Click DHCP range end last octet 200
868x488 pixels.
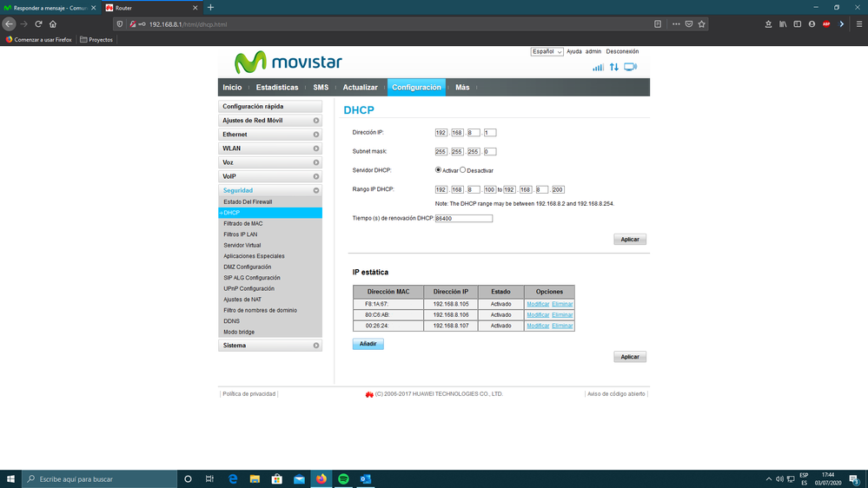click(x=558, y=190)
